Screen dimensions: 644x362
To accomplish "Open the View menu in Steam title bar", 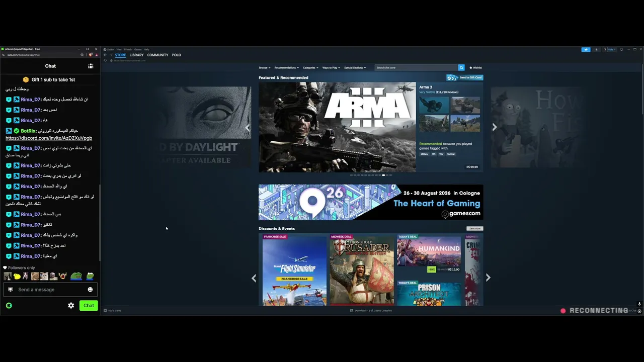I will pos(119,49).
